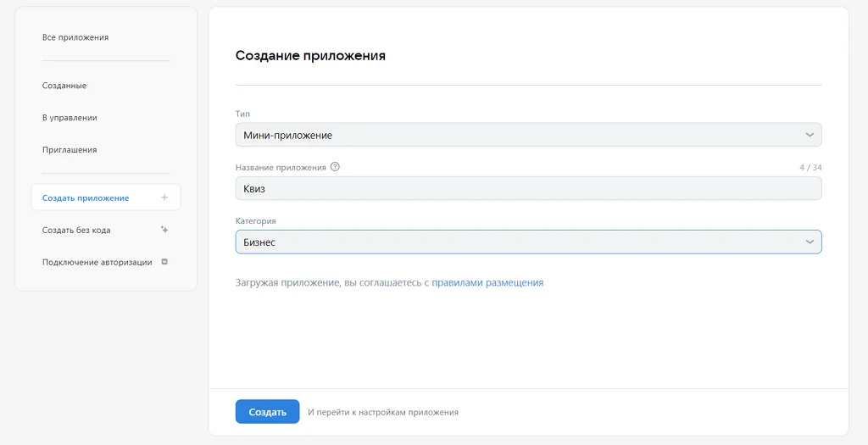Click the plus icon beside Создать приложение
This screenshot has height=445, width=868.
click(x=164, y=197)
